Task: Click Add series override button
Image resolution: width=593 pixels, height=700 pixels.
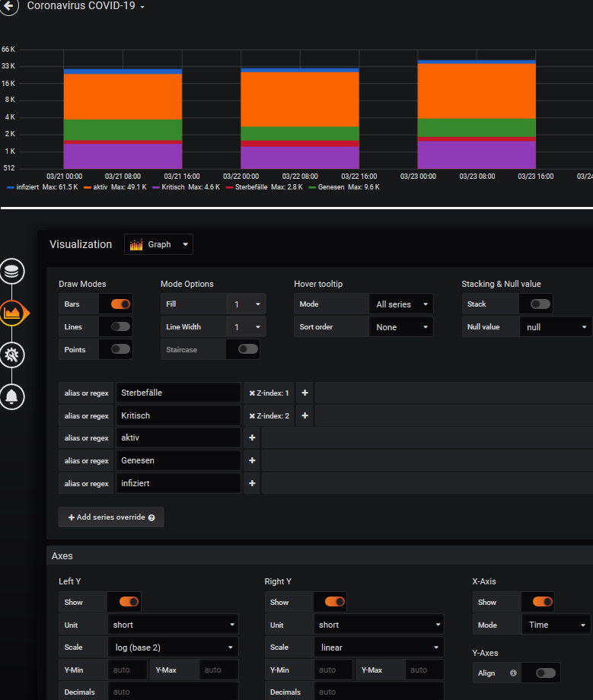Action: coord(111,517)
